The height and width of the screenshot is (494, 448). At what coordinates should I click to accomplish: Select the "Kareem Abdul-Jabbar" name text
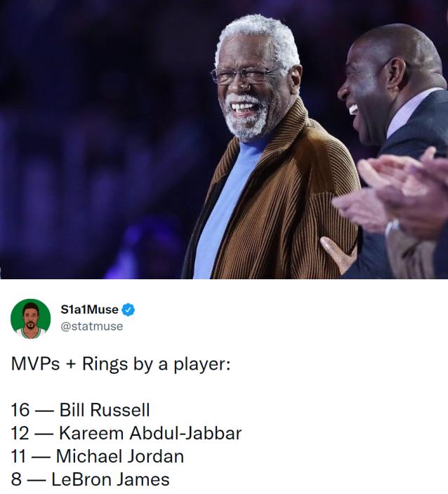click(150, 433)
